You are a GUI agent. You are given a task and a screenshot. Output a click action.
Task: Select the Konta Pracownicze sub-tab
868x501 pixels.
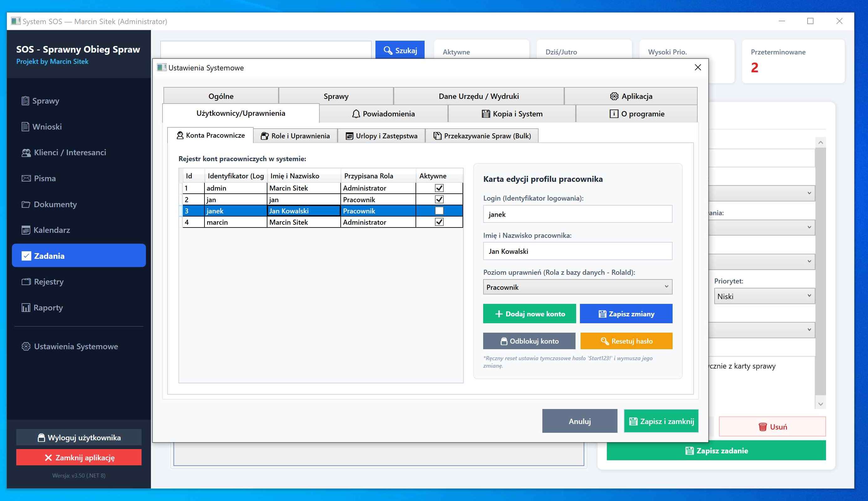(210, 135)
